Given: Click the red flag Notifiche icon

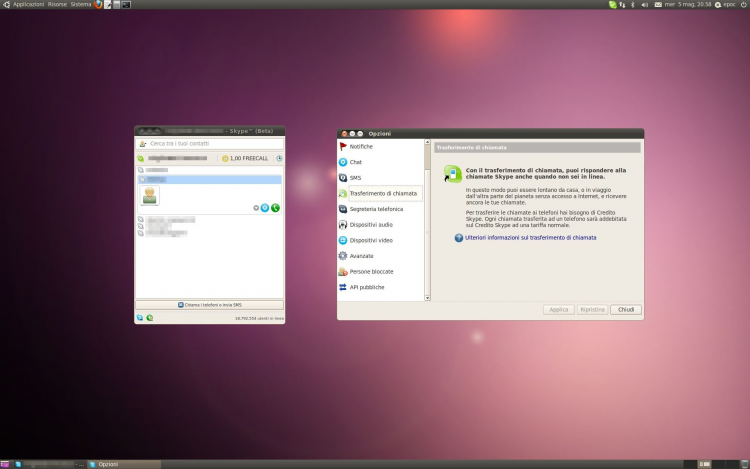Looking at the screenshot, I should 343,146.
